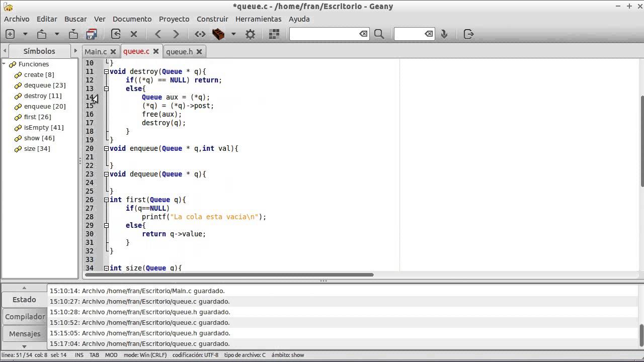Jump to symbol create [8]

[39, 74]
